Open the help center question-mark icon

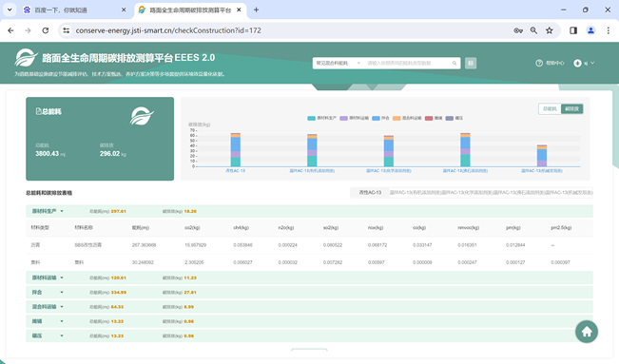click(539, 63)
